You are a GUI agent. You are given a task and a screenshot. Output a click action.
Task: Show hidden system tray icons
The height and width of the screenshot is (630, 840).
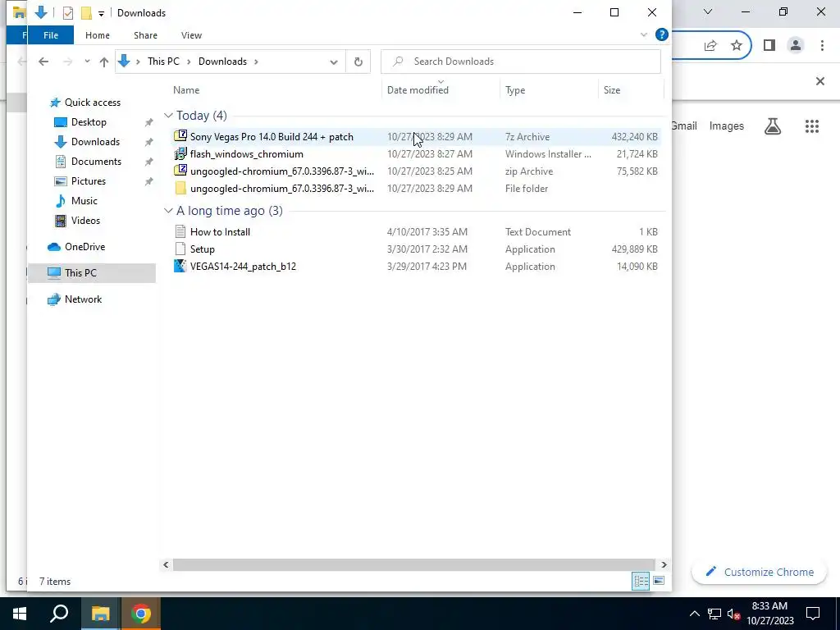click(694, 614)
